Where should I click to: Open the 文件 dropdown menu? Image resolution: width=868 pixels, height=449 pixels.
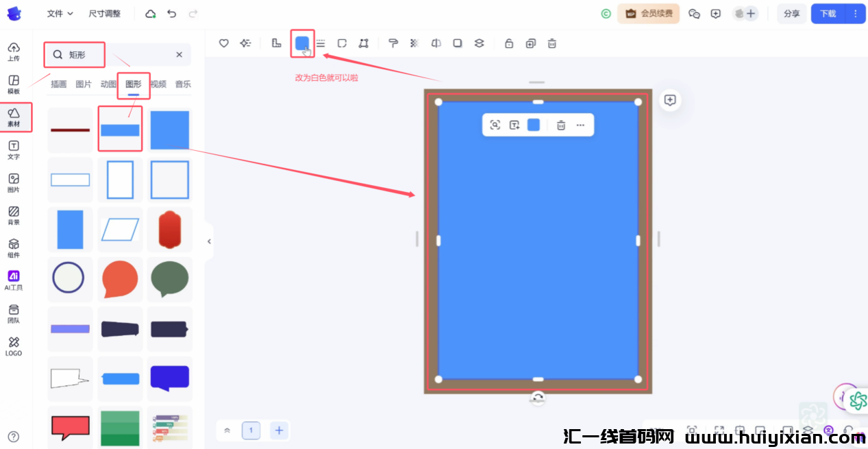[60, 14]
